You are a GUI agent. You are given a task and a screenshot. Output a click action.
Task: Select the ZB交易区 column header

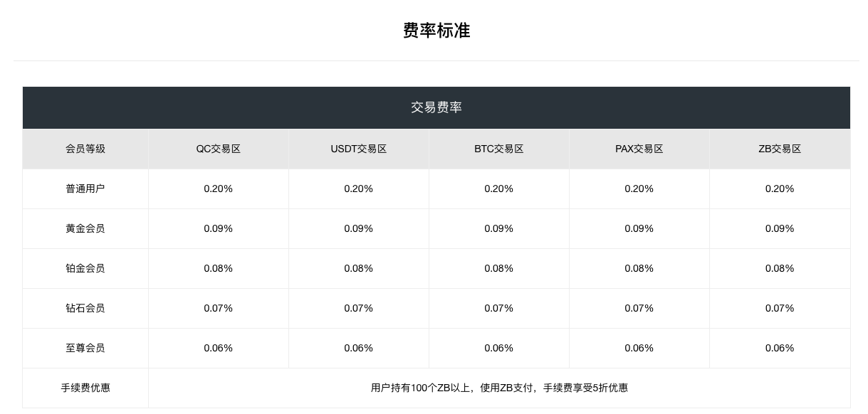[x=780, y=149]
